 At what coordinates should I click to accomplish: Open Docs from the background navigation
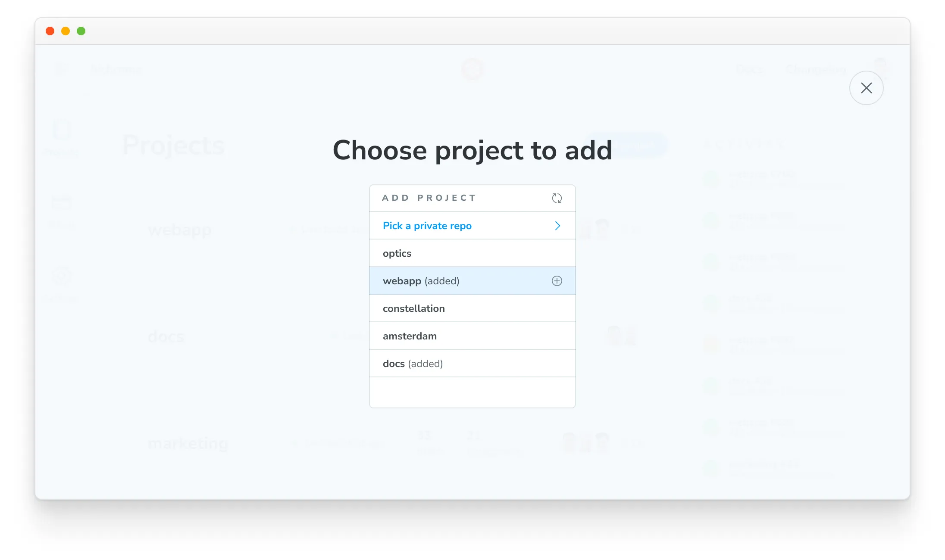click(750, 70)
